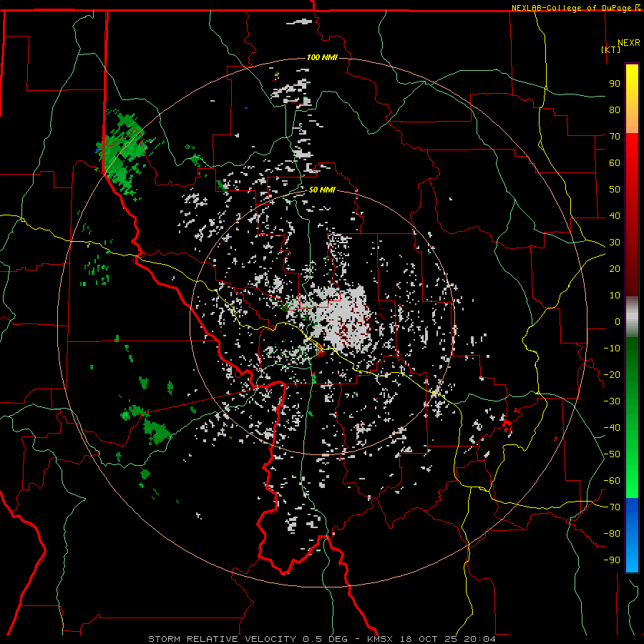Select the -10 scale value
Screen dimensions: 644x644
click(x=612, y=348)
